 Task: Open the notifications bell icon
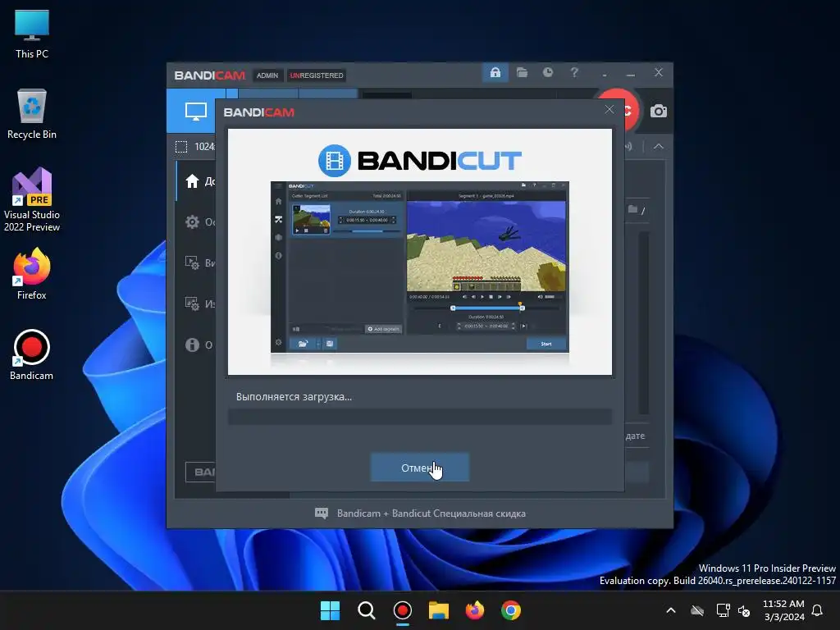point(818,610)
